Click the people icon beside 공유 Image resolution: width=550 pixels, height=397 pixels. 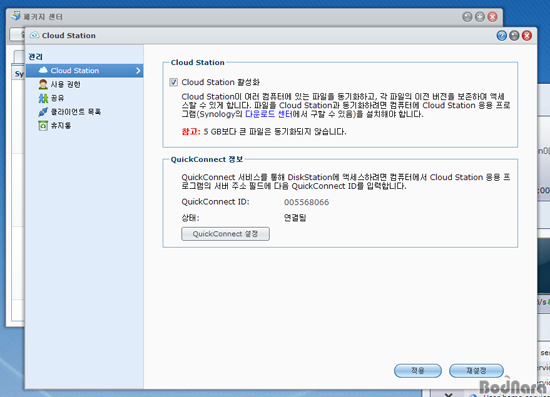[x=43, y=98]
